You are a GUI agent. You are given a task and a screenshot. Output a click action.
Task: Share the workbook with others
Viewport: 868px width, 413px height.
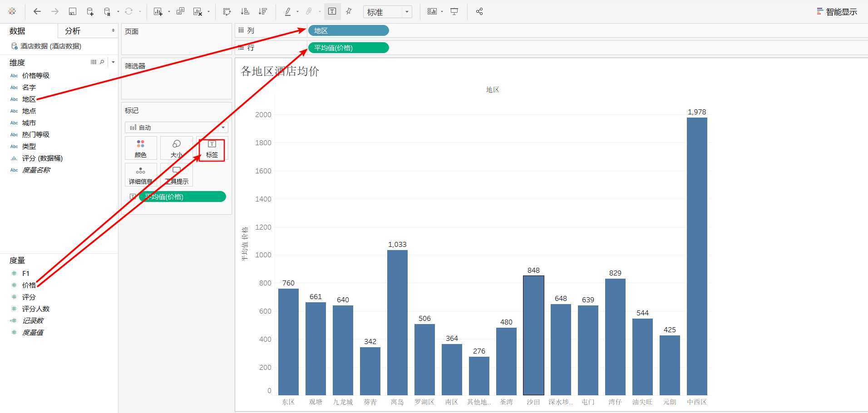479,11
